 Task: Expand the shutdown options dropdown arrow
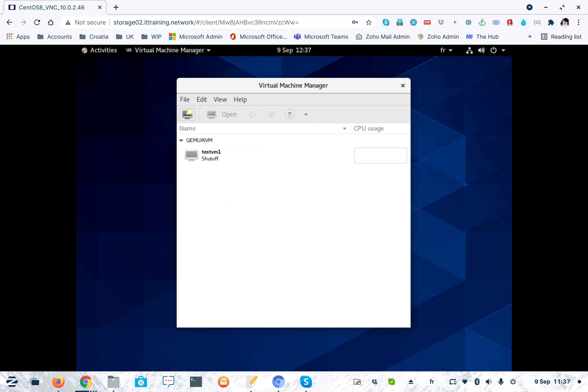[306, 115]
